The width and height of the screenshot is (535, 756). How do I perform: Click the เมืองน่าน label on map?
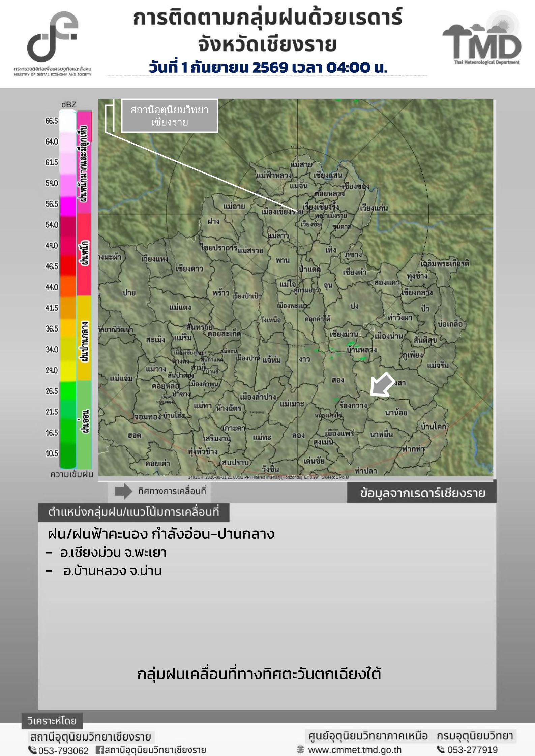click(x=389, y=336)
